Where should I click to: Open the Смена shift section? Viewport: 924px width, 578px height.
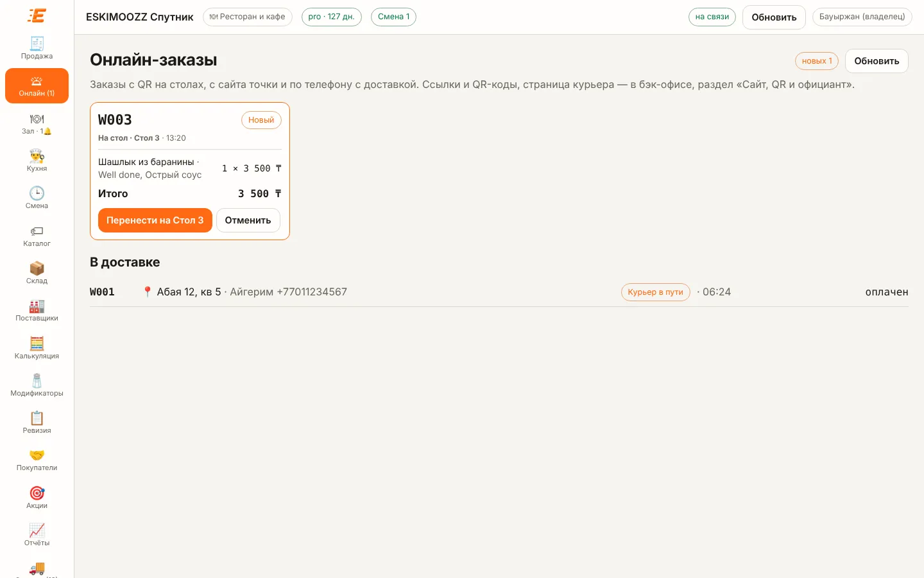coord(37,198)
